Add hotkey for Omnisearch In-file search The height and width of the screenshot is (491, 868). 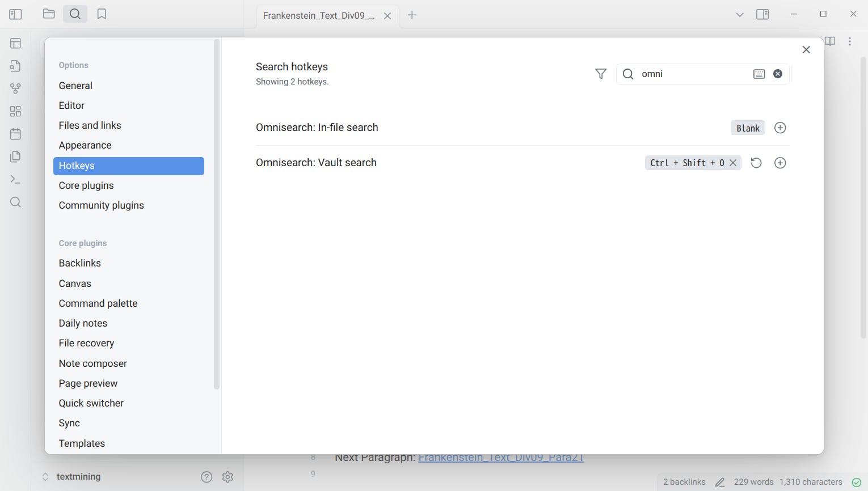780,128
